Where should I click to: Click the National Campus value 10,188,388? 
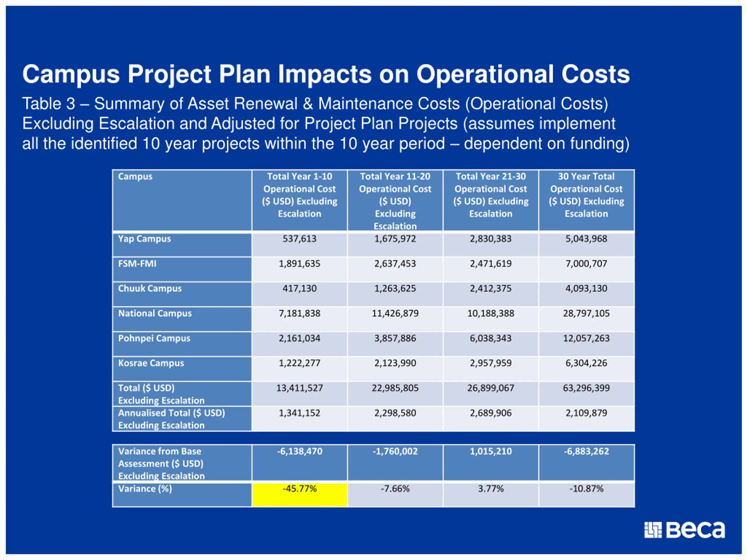tap(491, 314)
